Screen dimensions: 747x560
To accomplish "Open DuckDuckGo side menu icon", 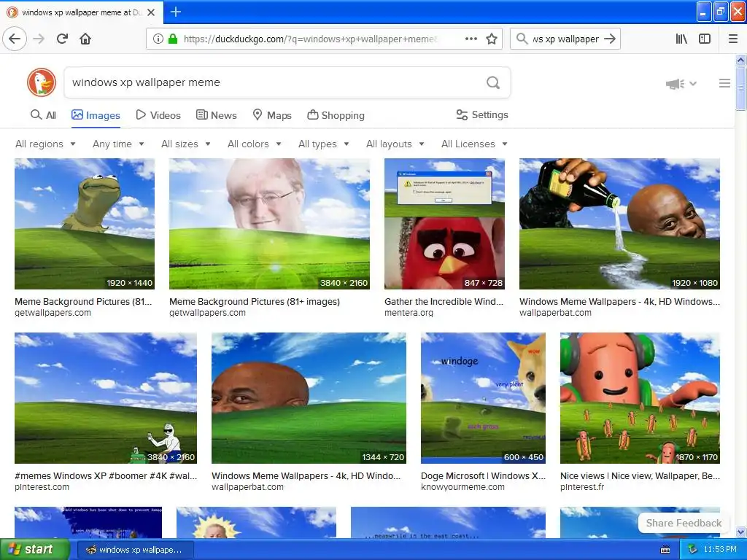I will [x=724, y=83].
